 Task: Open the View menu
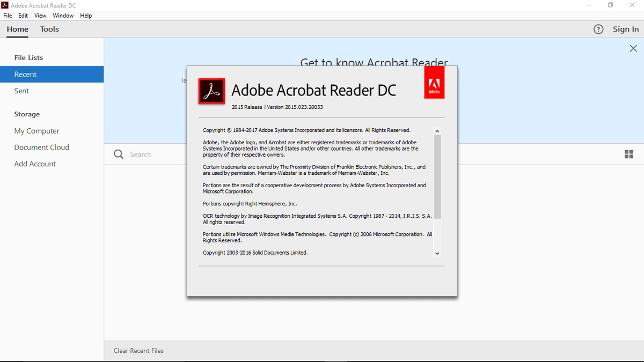pos(40,16)
